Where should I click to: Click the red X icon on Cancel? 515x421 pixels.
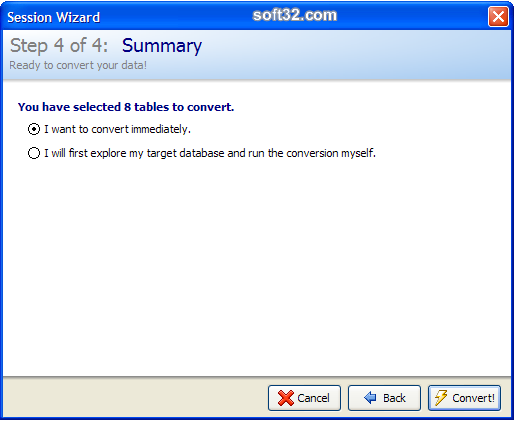(x=286, y=398)
